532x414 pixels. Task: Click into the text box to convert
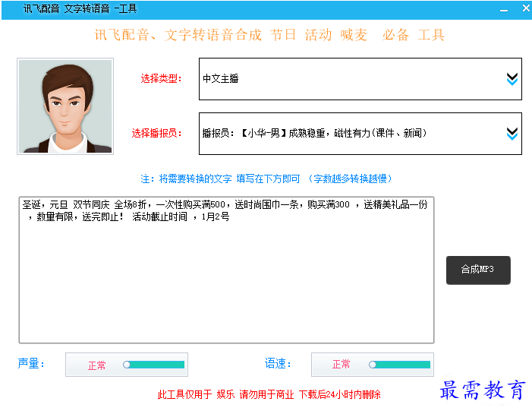pyautogui.click(x=226, y=270)
